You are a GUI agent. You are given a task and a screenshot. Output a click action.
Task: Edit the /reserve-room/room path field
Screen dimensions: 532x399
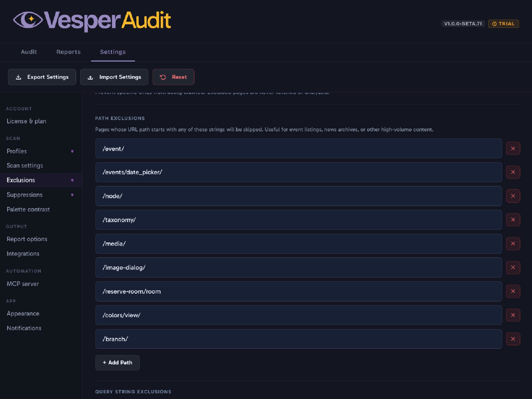coord(299,291)
